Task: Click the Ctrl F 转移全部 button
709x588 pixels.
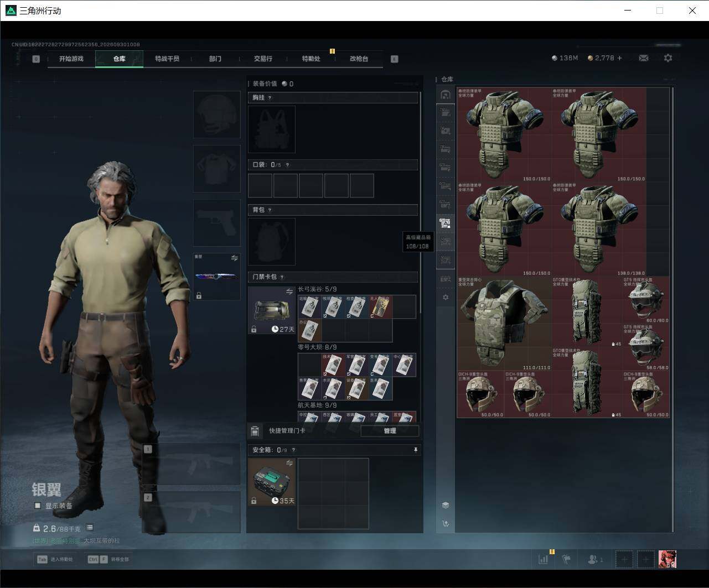Action: (x=108, y=559)
